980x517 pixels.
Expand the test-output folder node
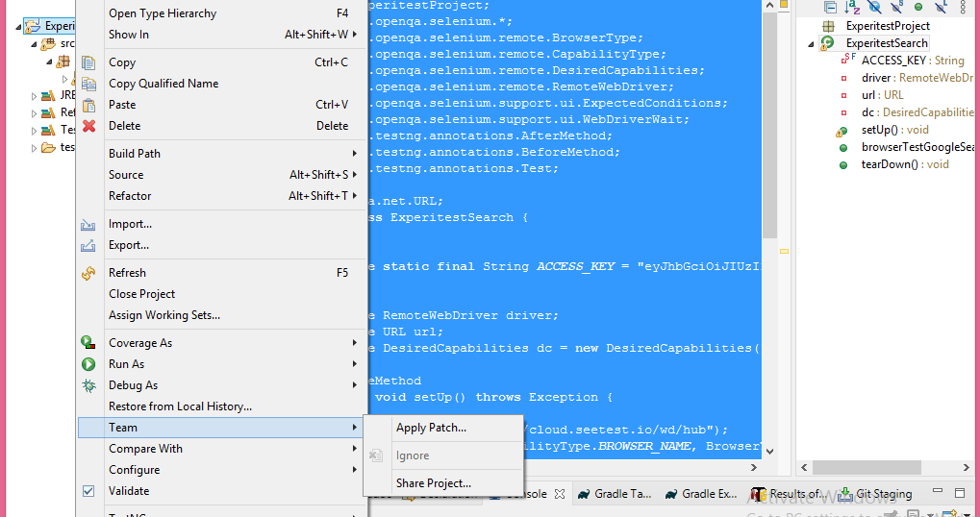coord(35,149)
